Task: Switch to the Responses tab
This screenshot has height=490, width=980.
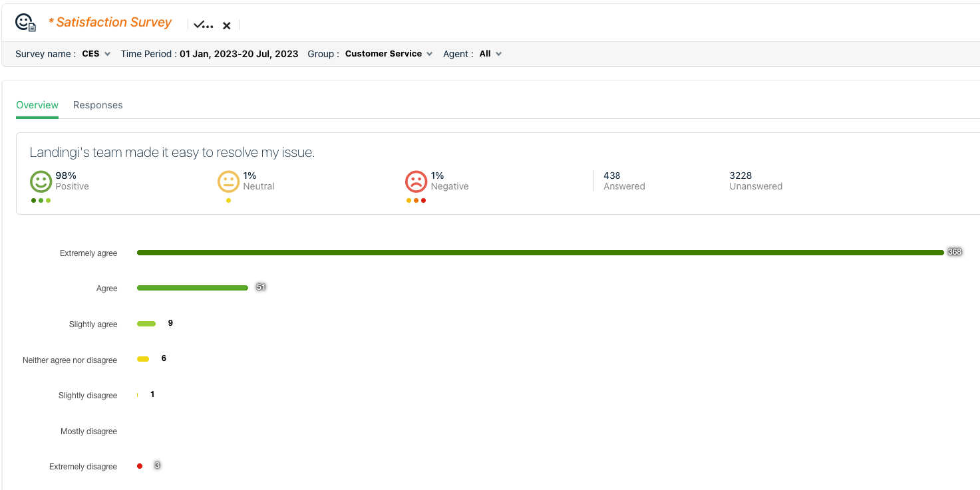Action: click(98, 105)
